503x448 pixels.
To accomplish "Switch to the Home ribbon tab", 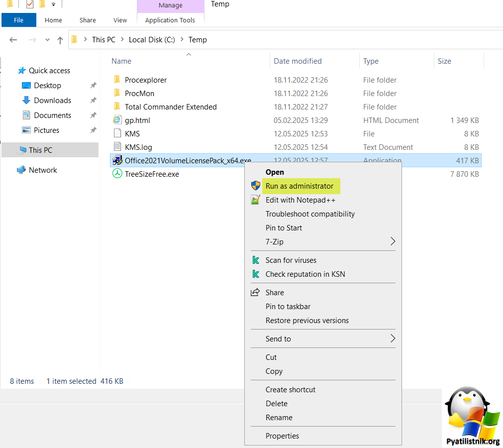I will [53, 20].
